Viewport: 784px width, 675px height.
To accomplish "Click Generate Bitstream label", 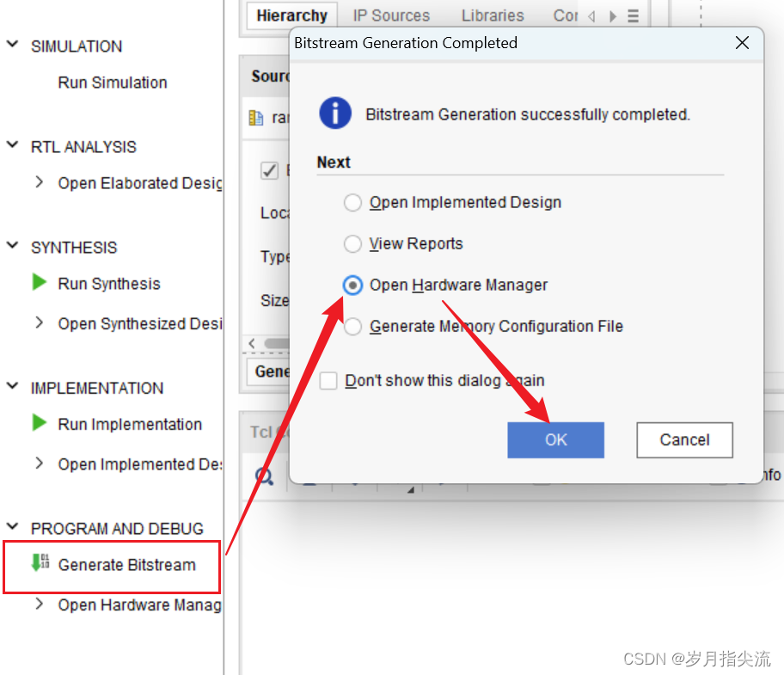I will click(x=127, y=564).
